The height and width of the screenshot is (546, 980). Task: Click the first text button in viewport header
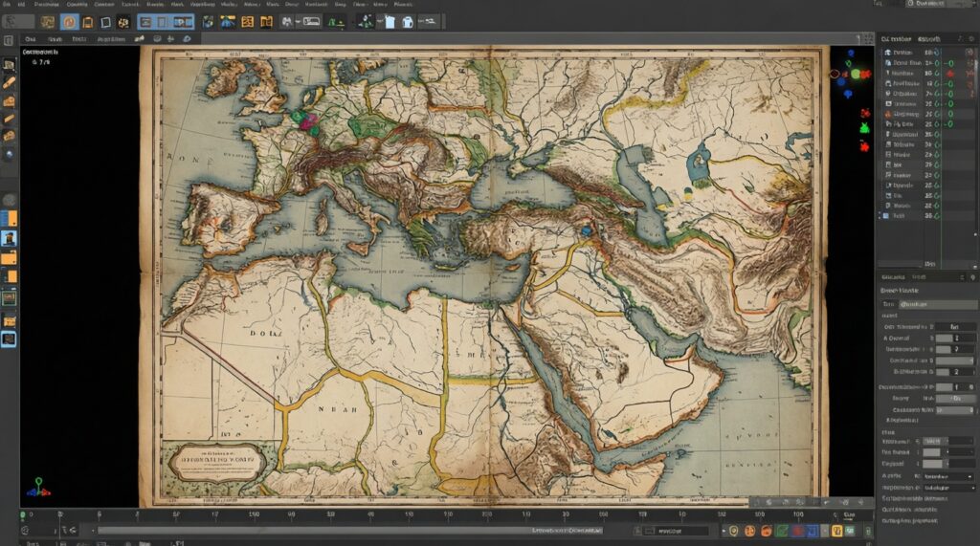coord(31,39)
